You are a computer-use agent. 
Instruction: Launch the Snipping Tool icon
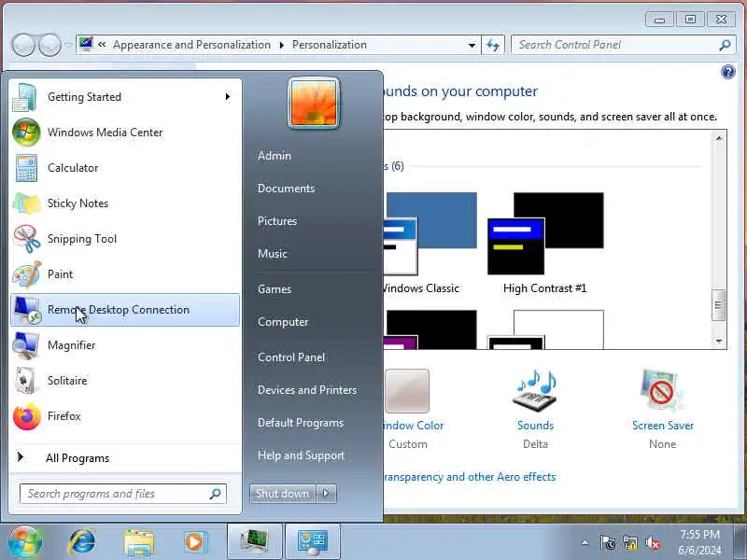click(x=26, y=239)
